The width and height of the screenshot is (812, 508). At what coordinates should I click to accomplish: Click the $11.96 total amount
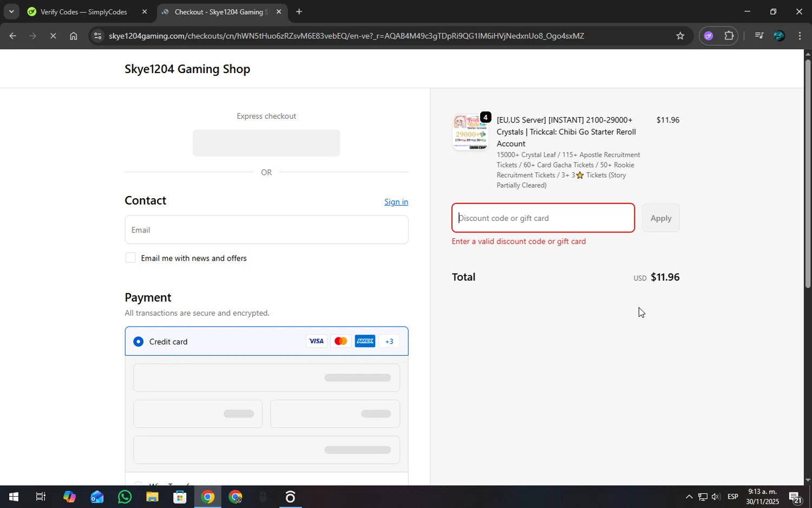click(665, 277)
